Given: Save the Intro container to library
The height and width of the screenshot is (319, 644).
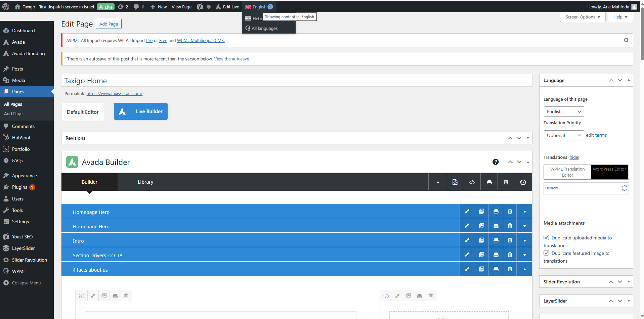Looking at the screenshot, I should 496,240.
